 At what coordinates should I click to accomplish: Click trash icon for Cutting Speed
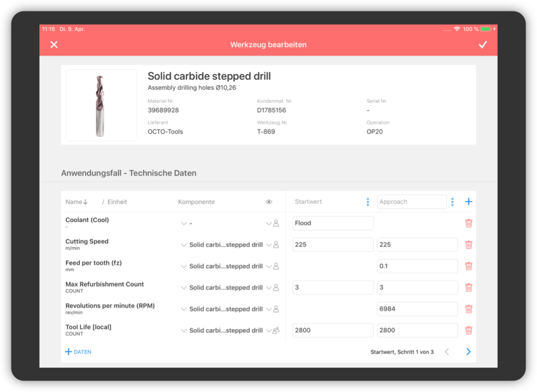tap(468, 245)
